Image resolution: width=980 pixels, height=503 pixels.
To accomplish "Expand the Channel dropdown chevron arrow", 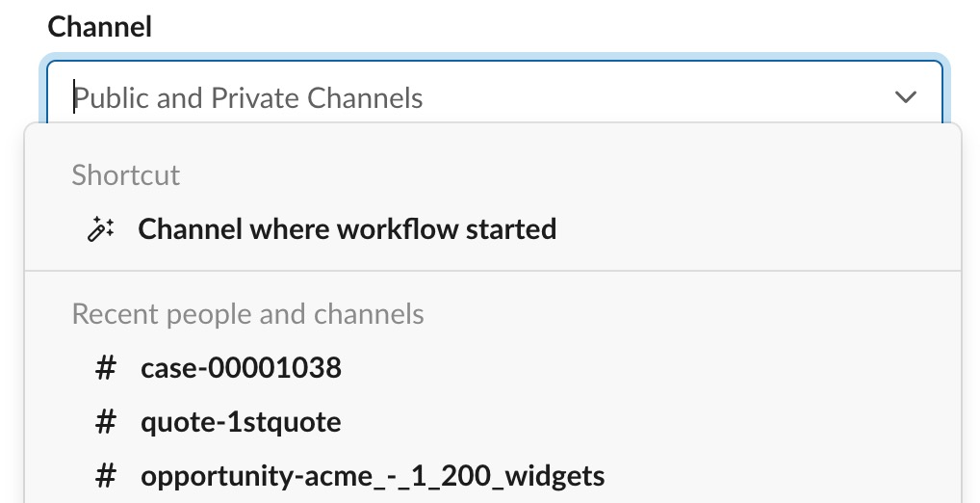I will pos(906,97).
